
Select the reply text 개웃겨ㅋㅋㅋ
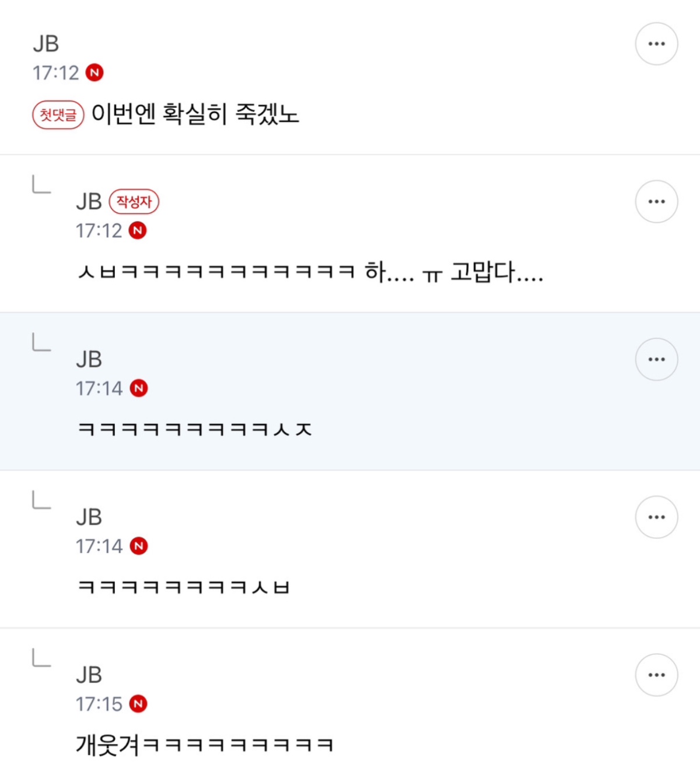(x=205, y=745)
